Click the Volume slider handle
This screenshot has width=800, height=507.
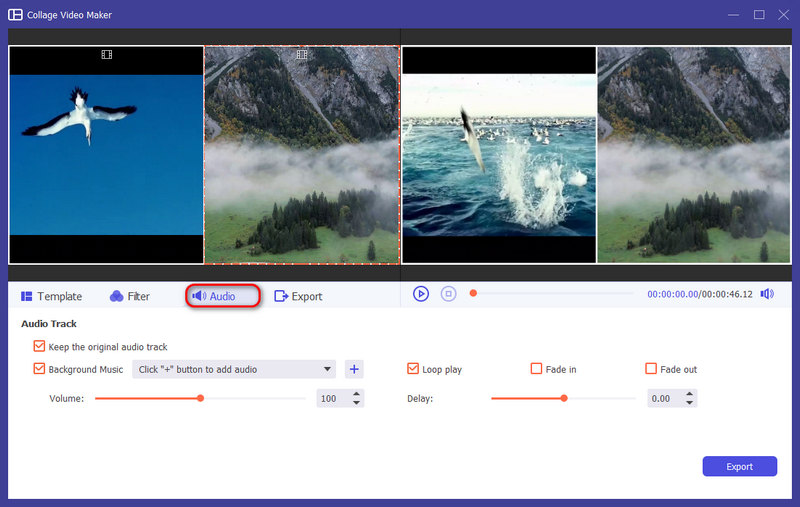point(201,398)
